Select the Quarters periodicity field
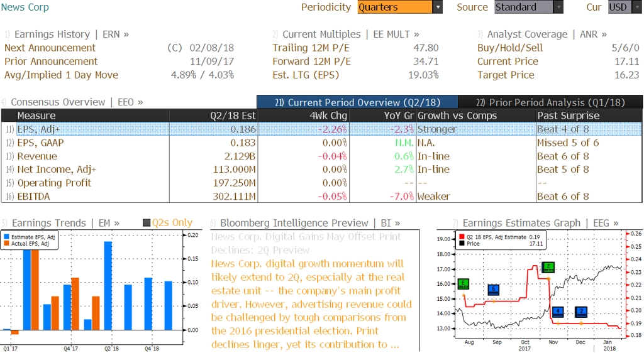 coord(395,7)
